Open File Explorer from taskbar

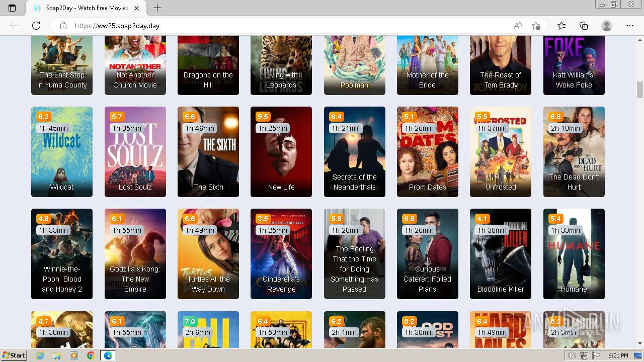point(57,355)
